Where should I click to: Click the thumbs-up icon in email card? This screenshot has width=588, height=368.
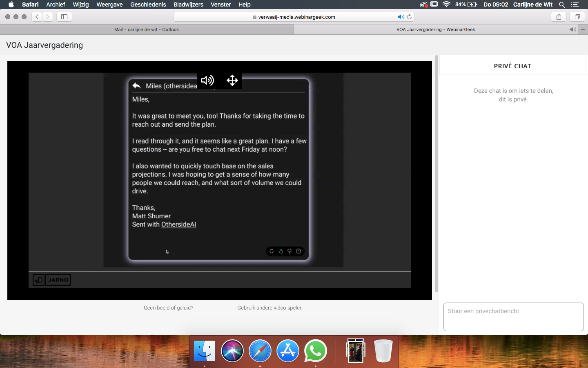coord(281,251)
